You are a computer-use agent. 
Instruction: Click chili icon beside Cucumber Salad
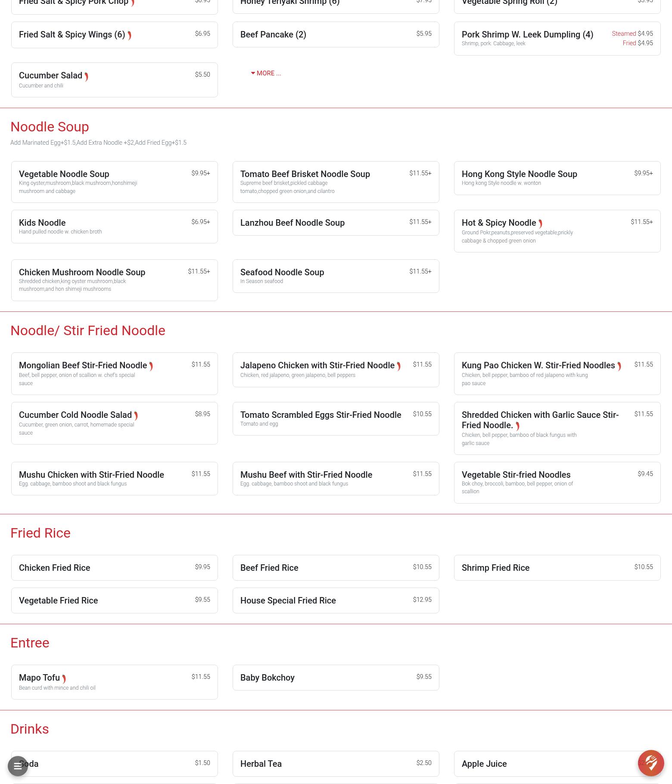[87, 77]
